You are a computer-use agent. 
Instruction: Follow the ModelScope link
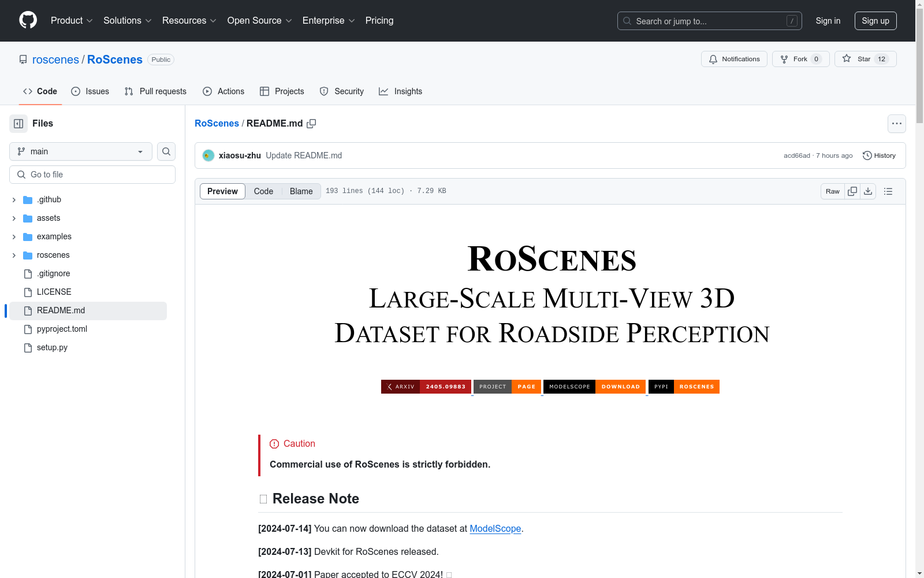(495, 528)
